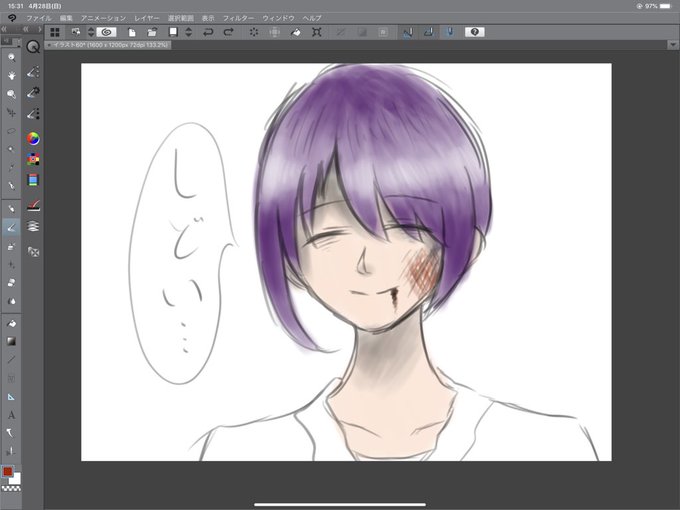
Task: Select the transparent color checker swatch
Action: pyautogui.click(x=11, y=488)
